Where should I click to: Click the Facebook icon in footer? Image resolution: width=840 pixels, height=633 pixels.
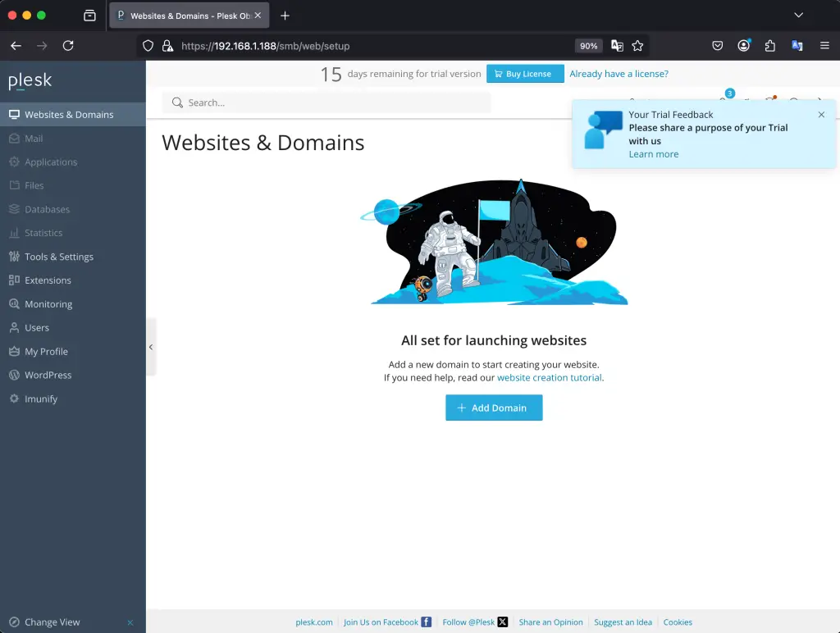(x=427, y=622)
